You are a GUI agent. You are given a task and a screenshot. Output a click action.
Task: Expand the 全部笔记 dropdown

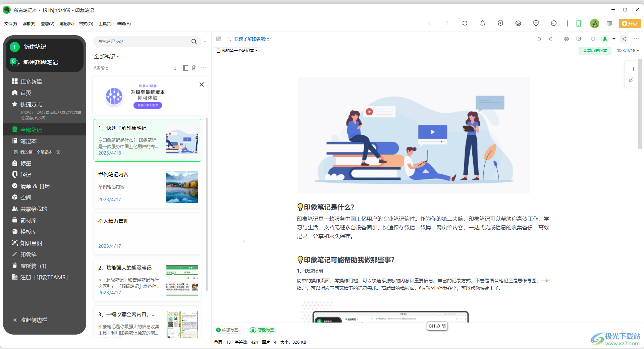coord(107,57)
